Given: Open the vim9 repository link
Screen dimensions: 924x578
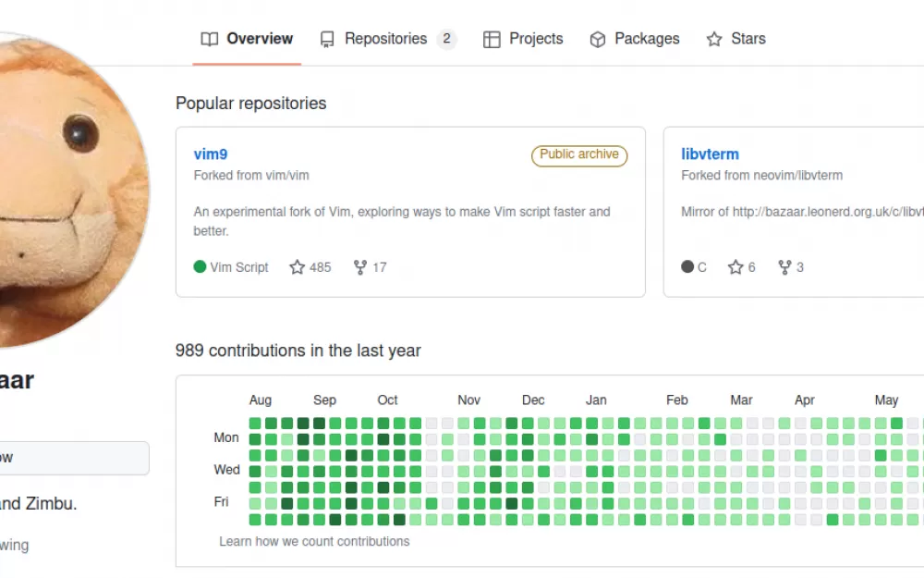Looking at the screenshot, I should (x=211, y=154).
